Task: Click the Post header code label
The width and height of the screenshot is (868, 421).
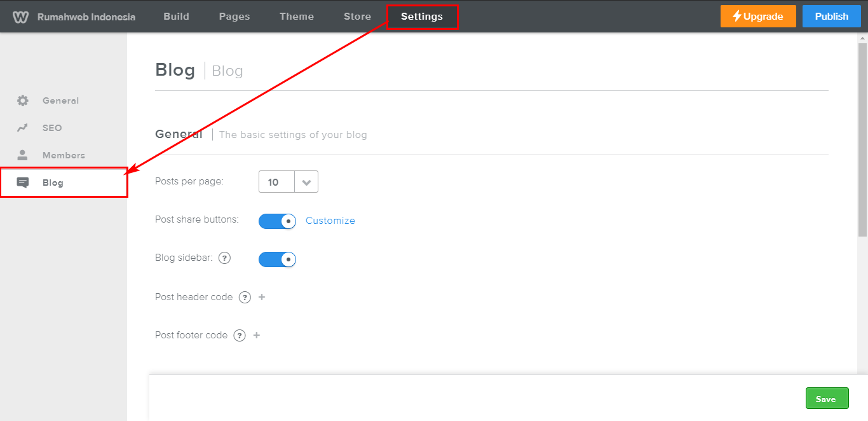Action: (194, 297)
